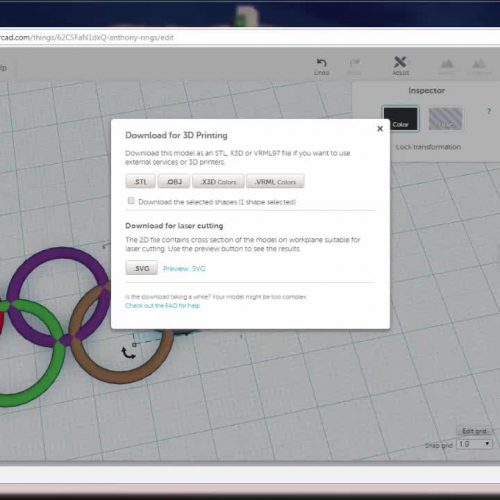Enable Download the selected shapes checkbox
500x500 pixels.
[x=131, y=201]
